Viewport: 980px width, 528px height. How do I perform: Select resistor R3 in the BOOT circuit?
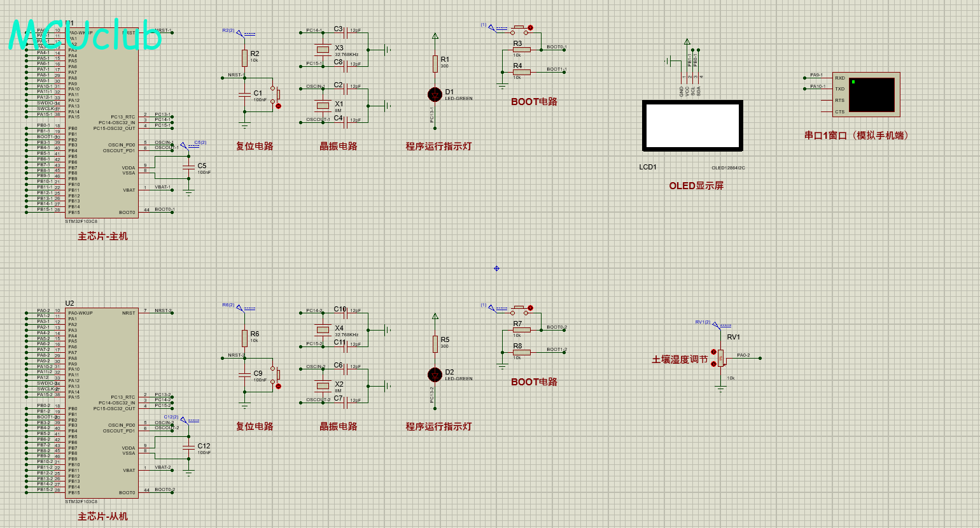tap(521, 49)
